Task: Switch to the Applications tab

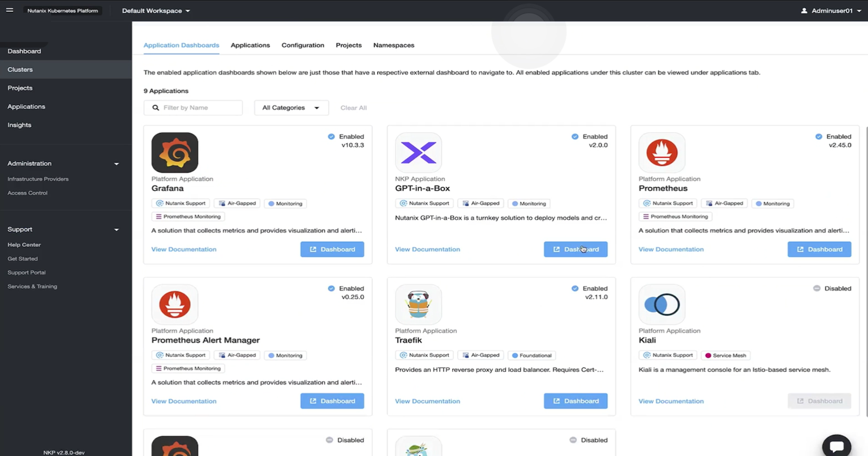Action: coord(250,45)
